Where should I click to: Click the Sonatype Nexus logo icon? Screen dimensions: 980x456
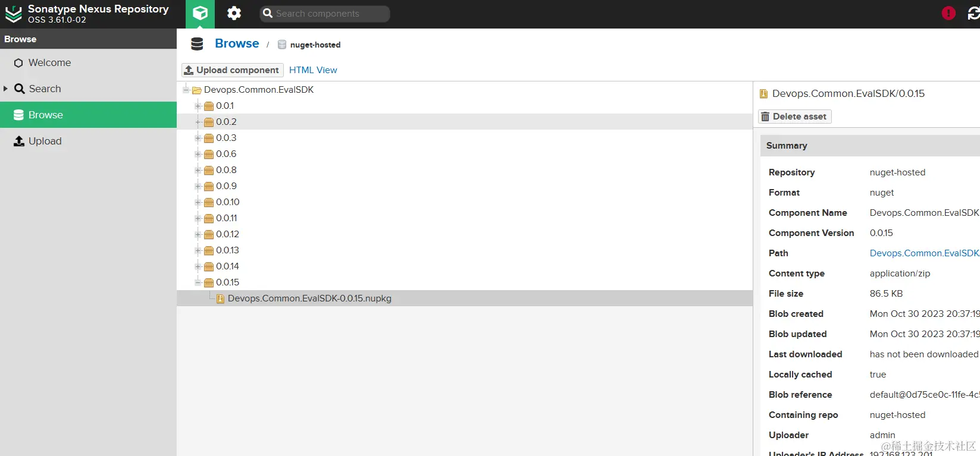pyautogui.click(x=14, y=14)
